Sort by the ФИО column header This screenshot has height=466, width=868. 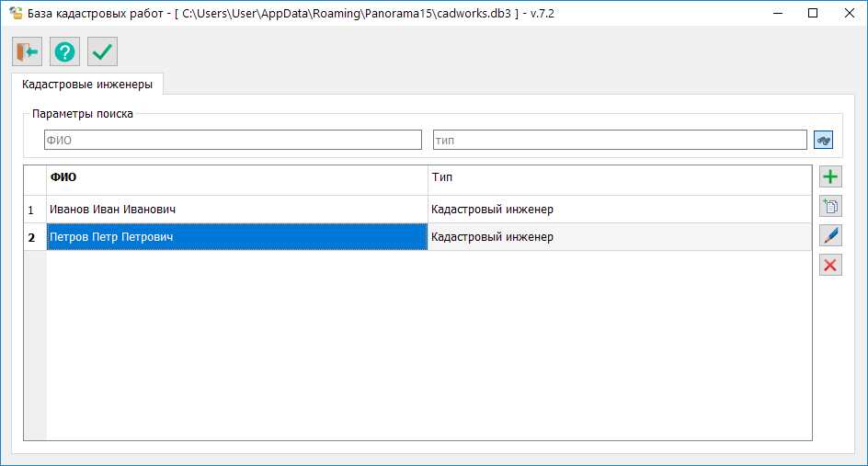click(x=236, y=177)
